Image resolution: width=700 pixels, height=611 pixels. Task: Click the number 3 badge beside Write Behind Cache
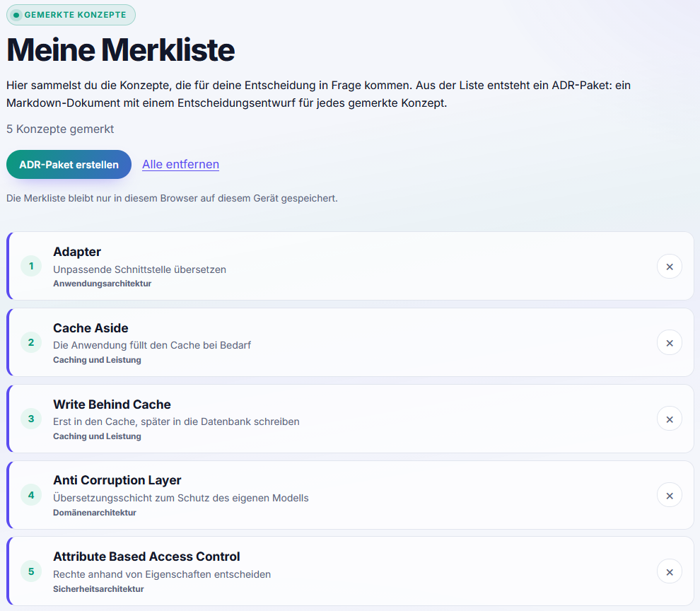pos(31,419)
